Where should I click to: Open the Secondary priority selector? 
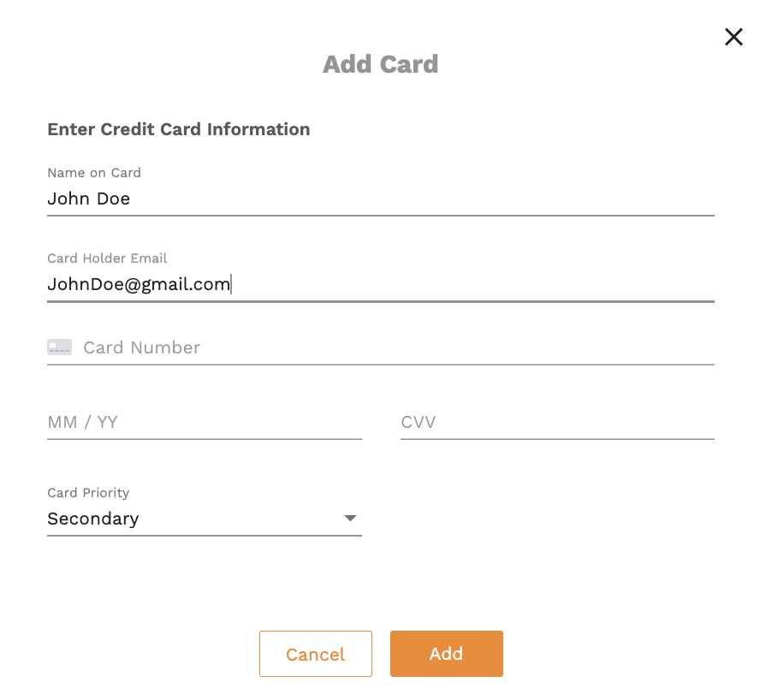coord(204,519)
